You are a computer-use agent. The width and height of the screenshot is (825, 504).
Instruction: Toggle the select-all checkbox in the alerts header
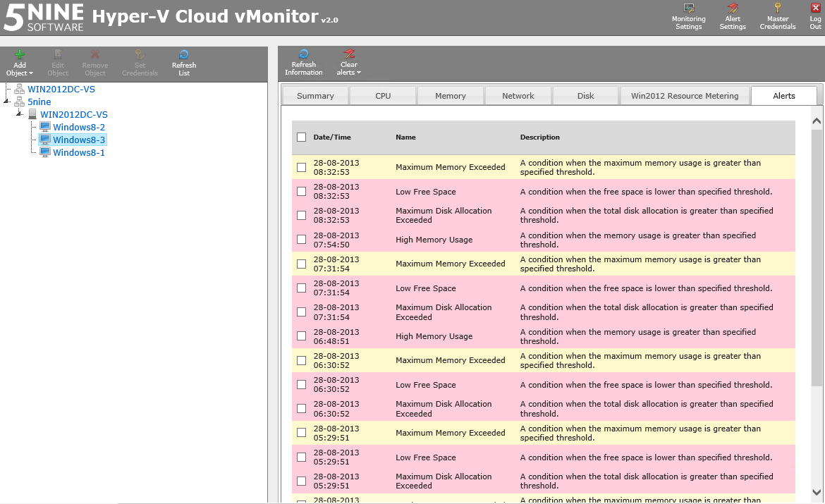click(302, 137)
